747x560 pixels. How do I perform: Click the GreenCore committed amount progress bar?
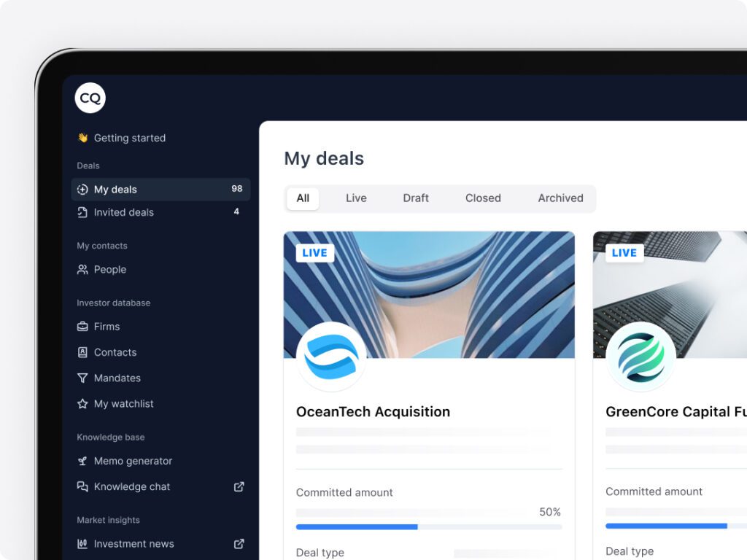676,526
